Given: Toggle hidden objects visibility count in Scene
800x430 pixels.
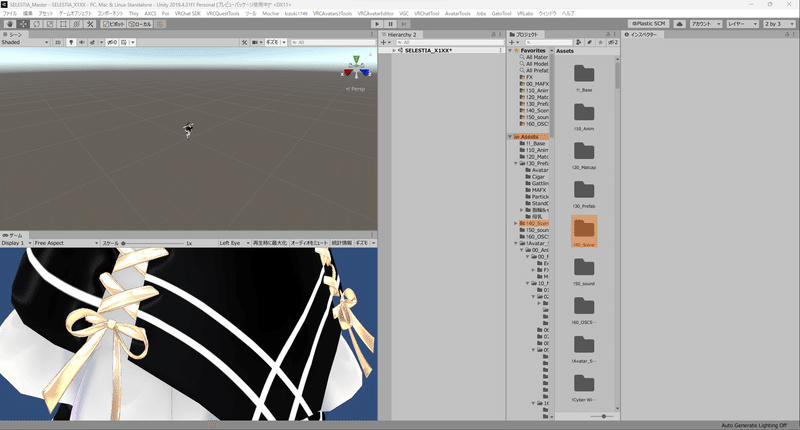Looking at the screenshot, I should pos(112,42).
